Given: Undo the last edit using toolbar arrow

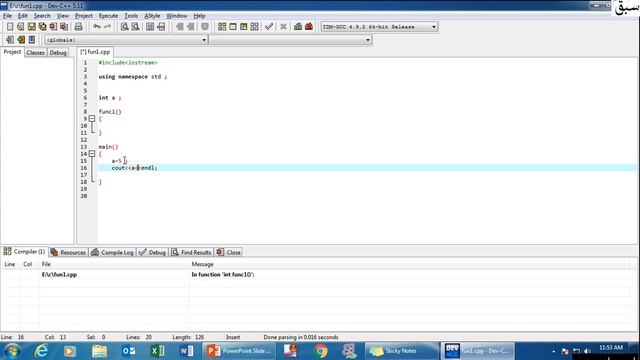Looking at the screenshot, I should click(97, 27).
